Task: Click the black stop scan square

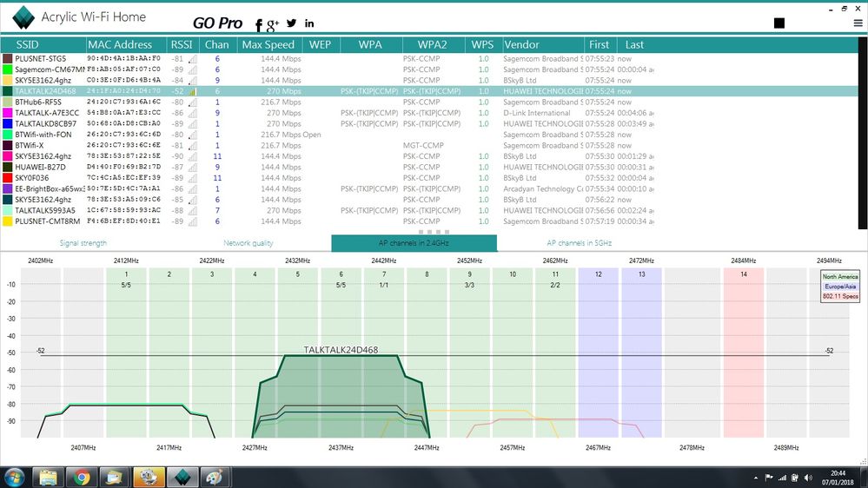Action: pyautogui.click(x=779, y=23)
